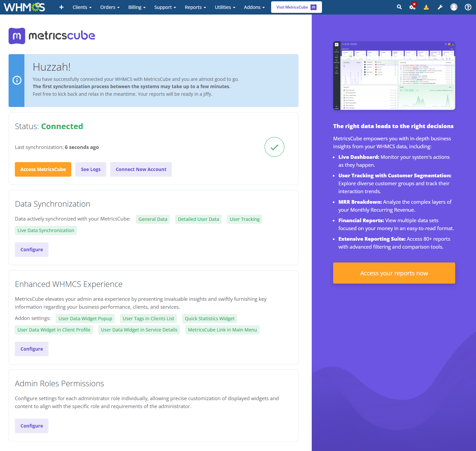Click the Quick Statistics Widget tag
This screenshot has height=451, width=476.
tap(210, 319)
